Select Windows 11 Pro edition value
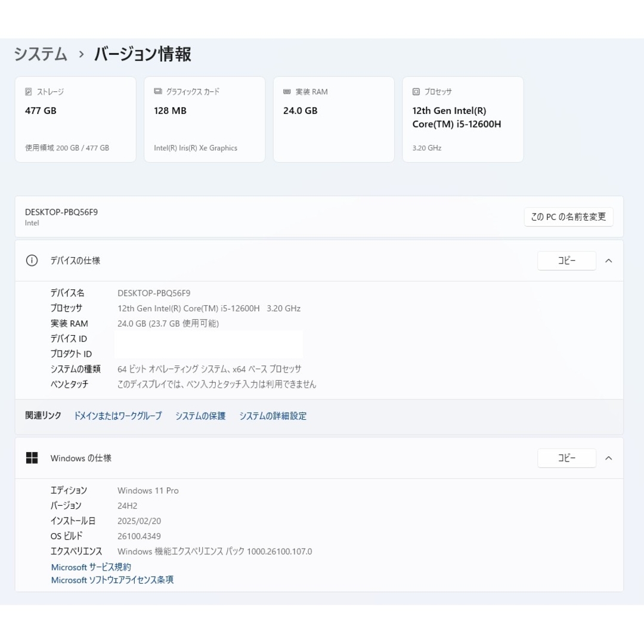Viewport: 644px width, 644px height. tap(148, 490)
